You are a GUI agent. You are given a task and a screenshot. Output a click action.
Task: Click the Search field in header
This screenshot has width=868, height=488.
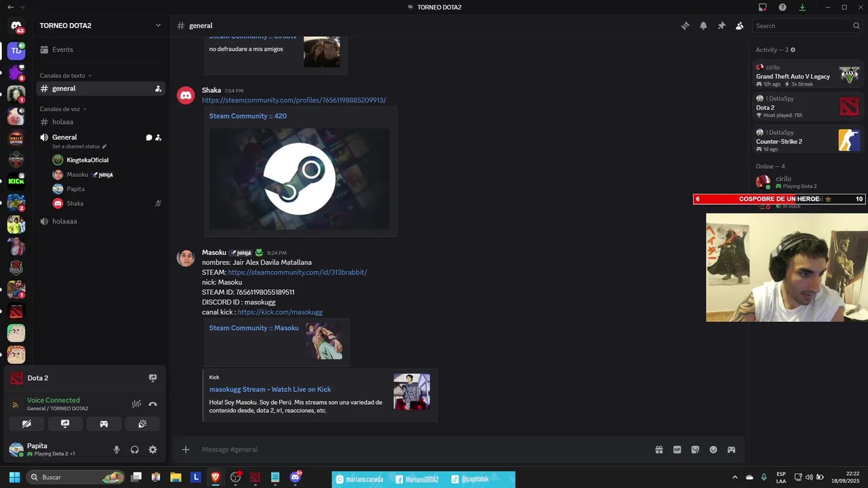pyautogui.click(x=807, y=26)
